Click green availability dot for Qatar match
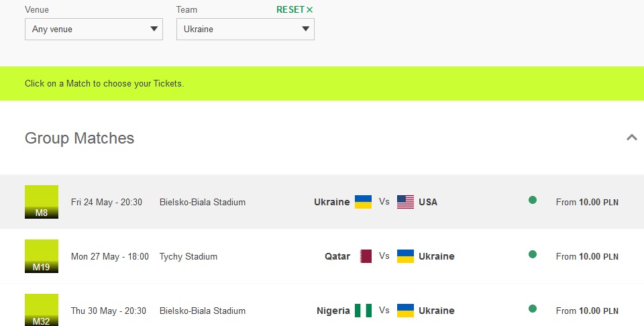The image size is (644, 326). pos(532,254)
